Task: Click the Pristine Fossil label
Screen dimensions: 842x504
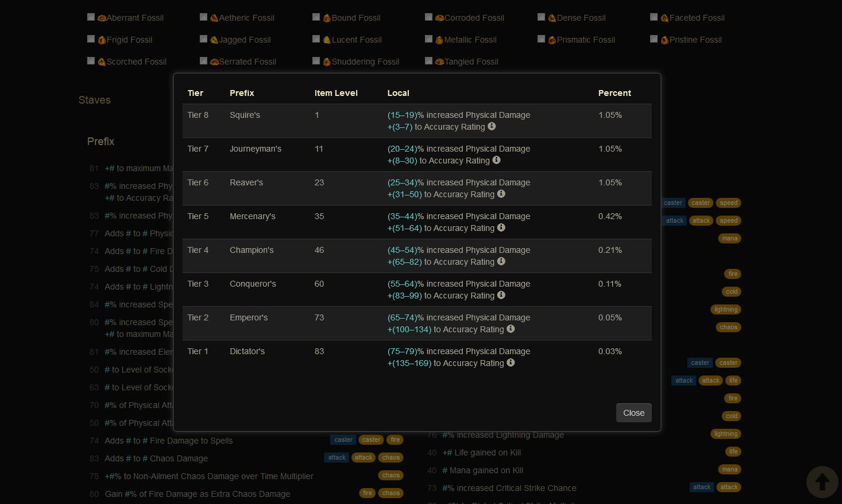Action: pos(696,40)
